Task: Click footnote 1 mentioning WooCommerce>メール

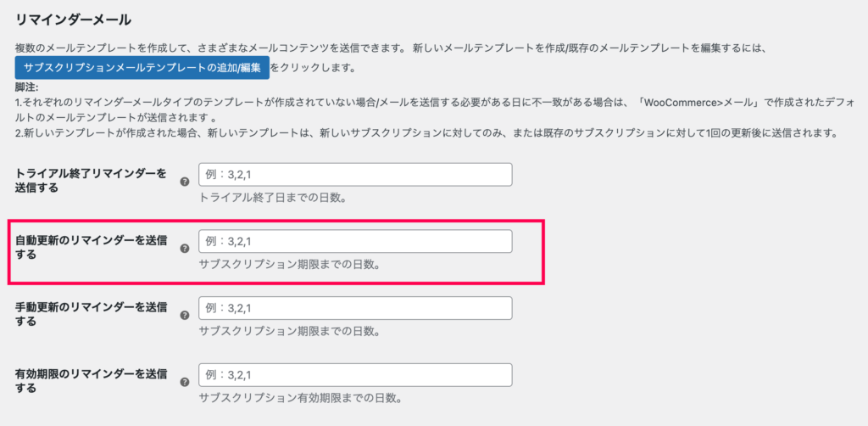Action: coord(435,110)
